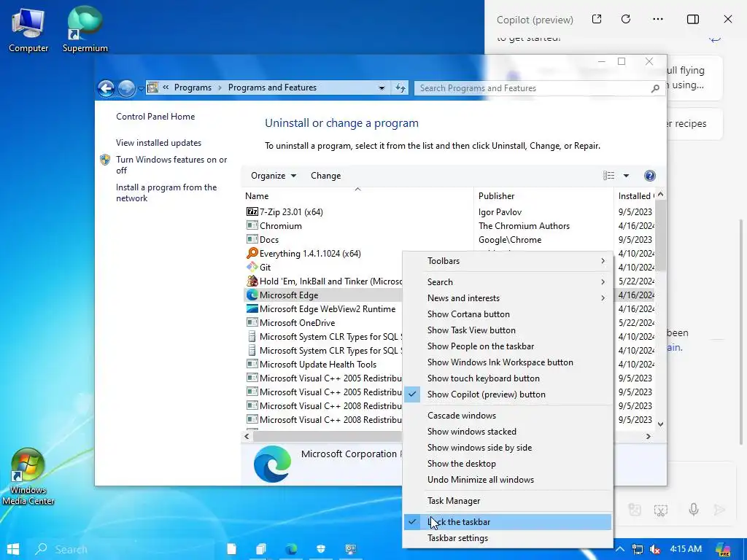Expand the News and interests submenu
Viewport: 747px width, 560px height.
pyautogui.click(x=508, y=298)
